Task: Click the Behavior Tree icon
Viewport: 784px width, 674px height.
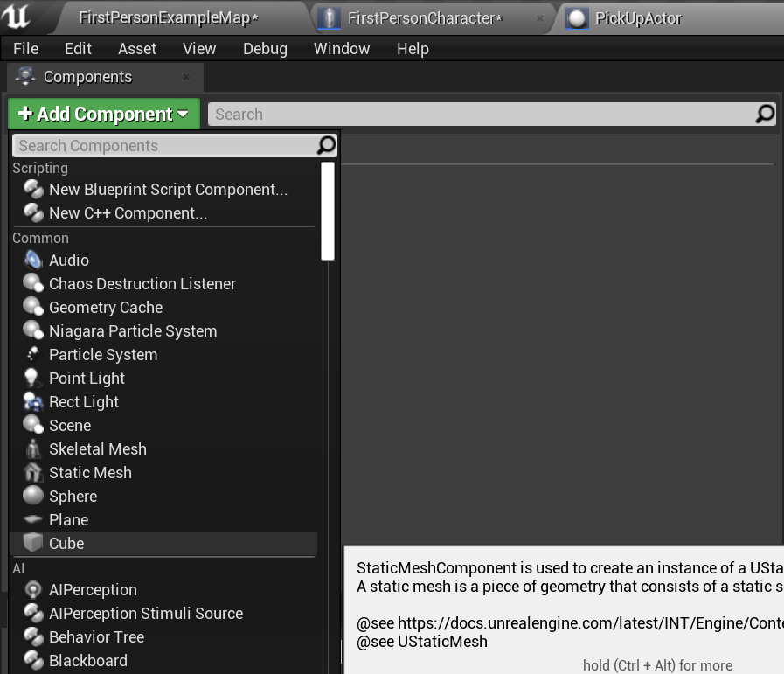Action: tap(33, 636)
